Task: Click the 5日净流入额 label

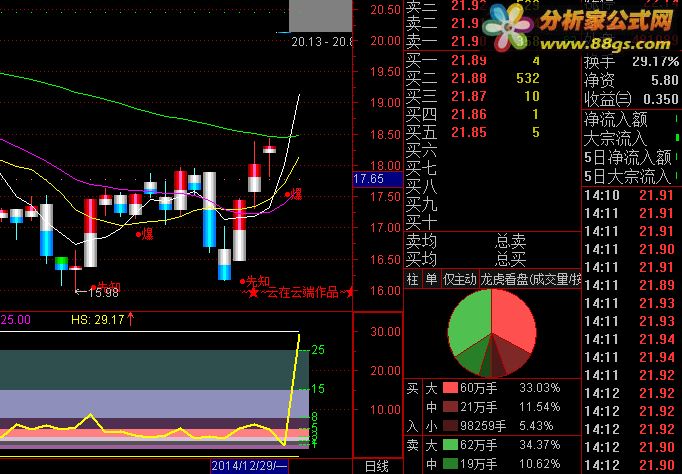Action: pos(628,157)
